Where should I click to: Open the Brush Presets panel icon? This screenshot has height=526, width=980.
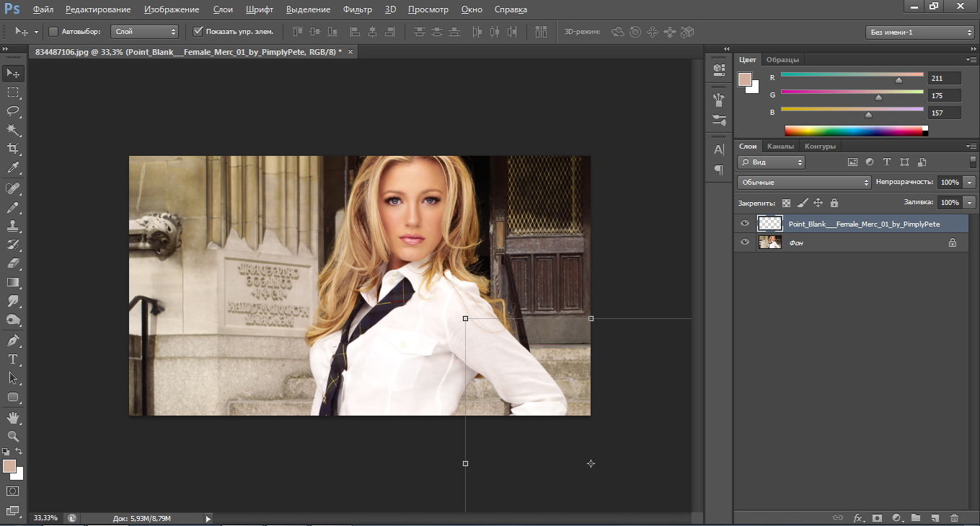(718, 120)
